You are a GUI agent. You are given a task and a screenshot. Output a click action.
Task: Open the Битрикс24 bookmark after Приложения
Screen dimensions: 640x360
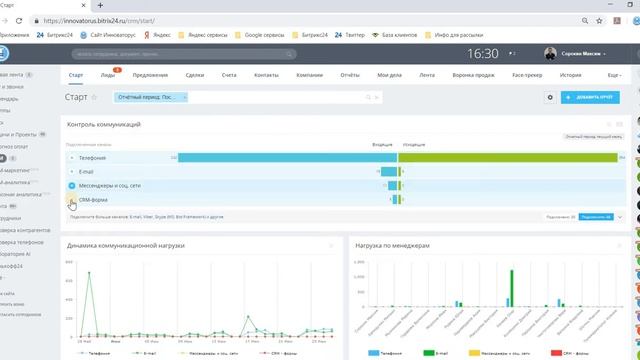[x=55, y=35]
